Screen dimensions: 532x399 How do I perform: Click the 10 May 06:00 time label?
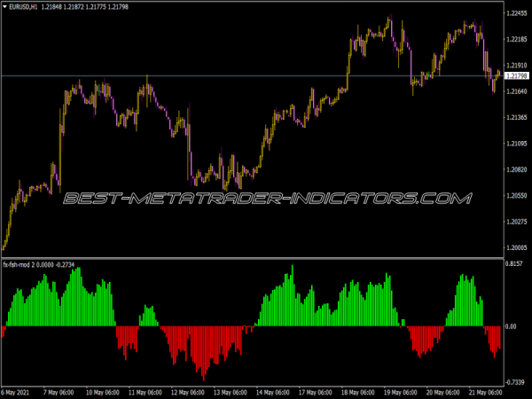(103, 393)
